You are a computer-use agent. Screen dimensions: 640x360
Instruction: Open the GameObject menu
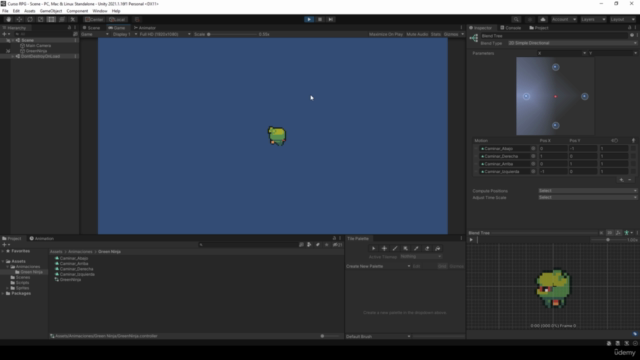pyautogui.click(x=51, y=11)
